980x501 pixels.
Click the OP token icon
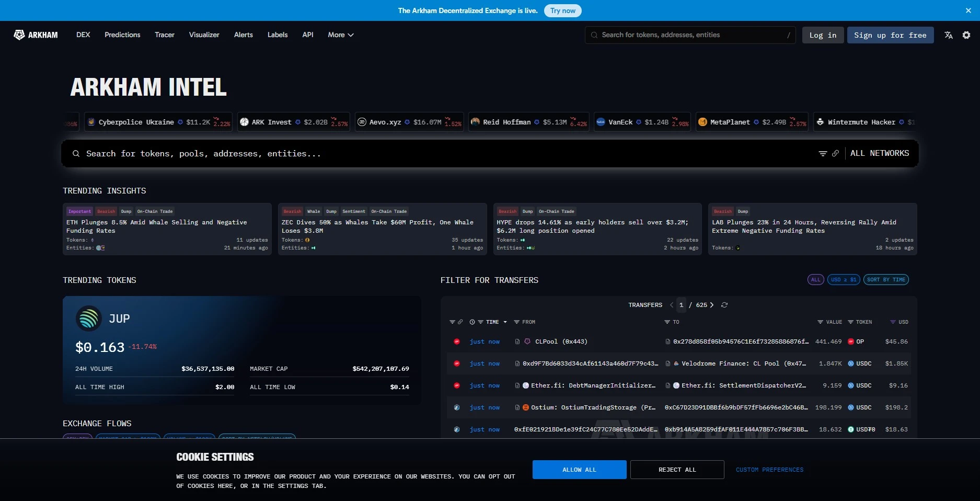point(851,341)
